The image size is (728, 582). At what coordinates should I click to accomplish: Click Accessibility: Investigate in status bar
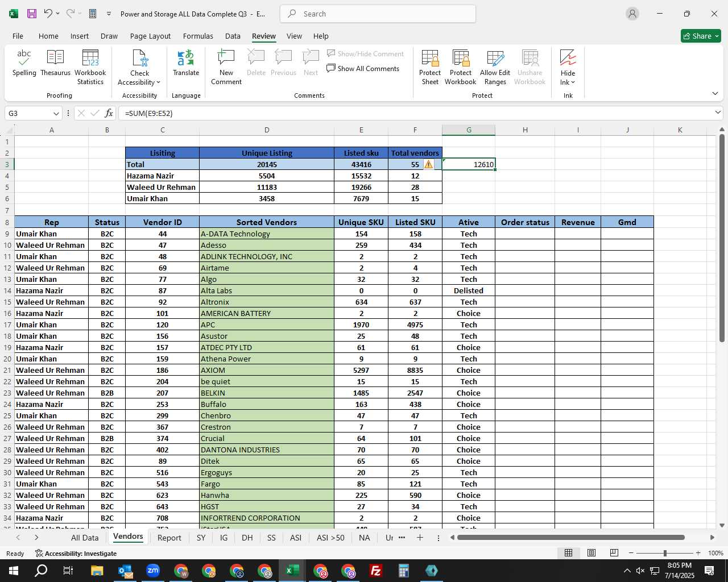[76, 553]
